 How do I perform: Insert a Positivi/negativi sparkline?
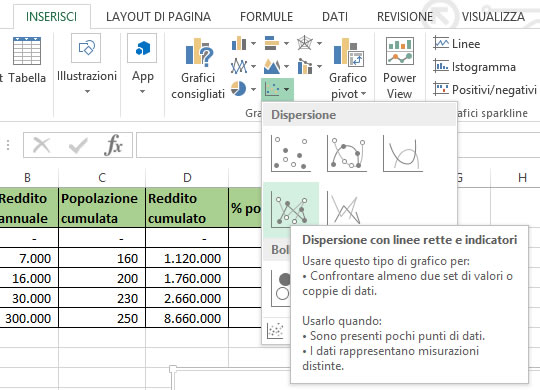coord(485,90)
